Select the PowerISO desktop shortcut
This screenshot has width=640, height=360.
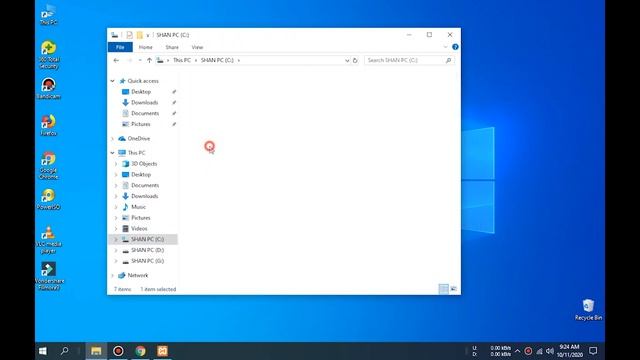(x=49, y=199)
